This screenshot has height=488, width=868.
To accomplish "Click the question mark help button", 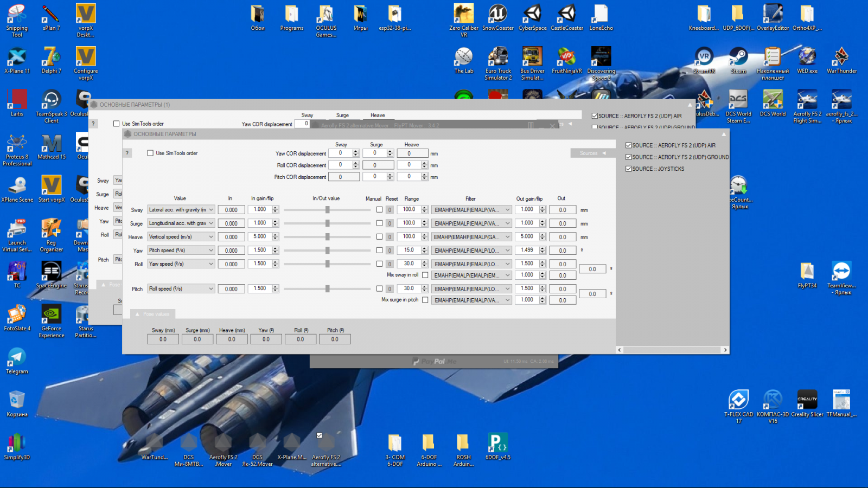I will click(127, 153).
